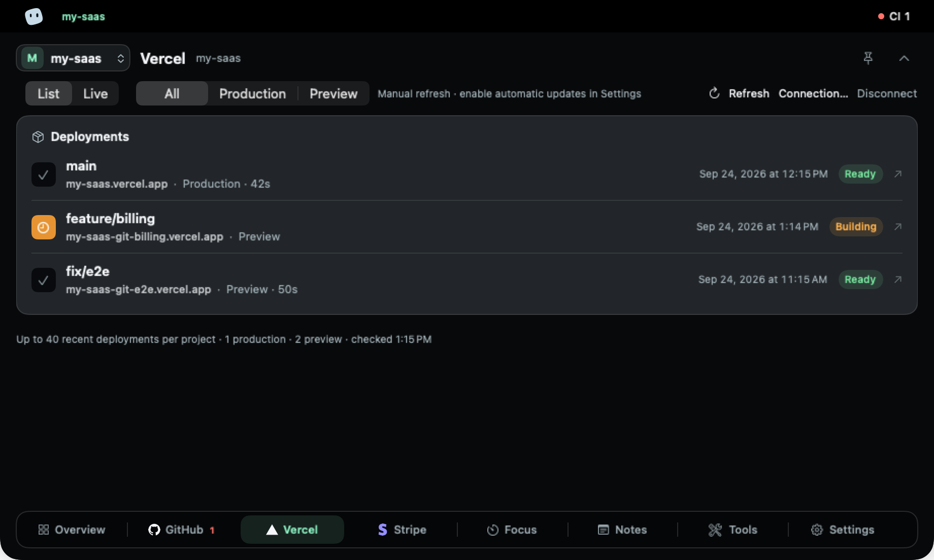
Task: Select the All deployments filter
Action: pyautogui.click(x=172, y=93)
